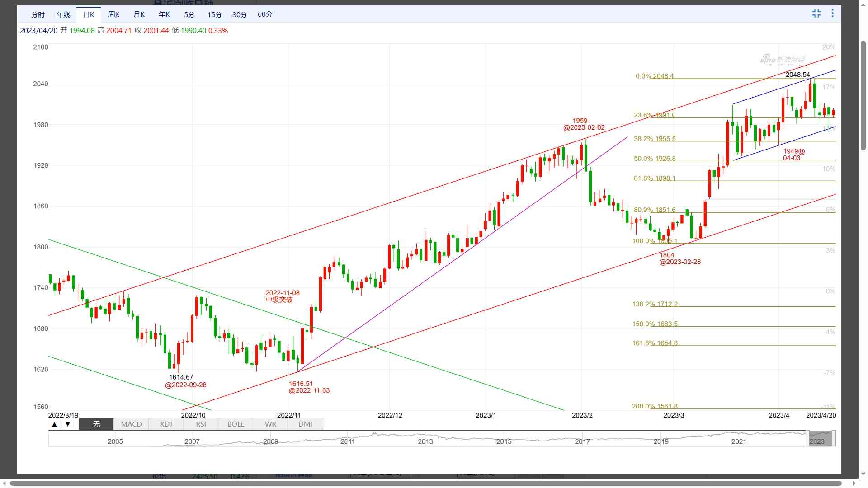Viewport: 868px width, 488px height.
Task: Click the horizontal page scrollbar
Action: (425, 483)
